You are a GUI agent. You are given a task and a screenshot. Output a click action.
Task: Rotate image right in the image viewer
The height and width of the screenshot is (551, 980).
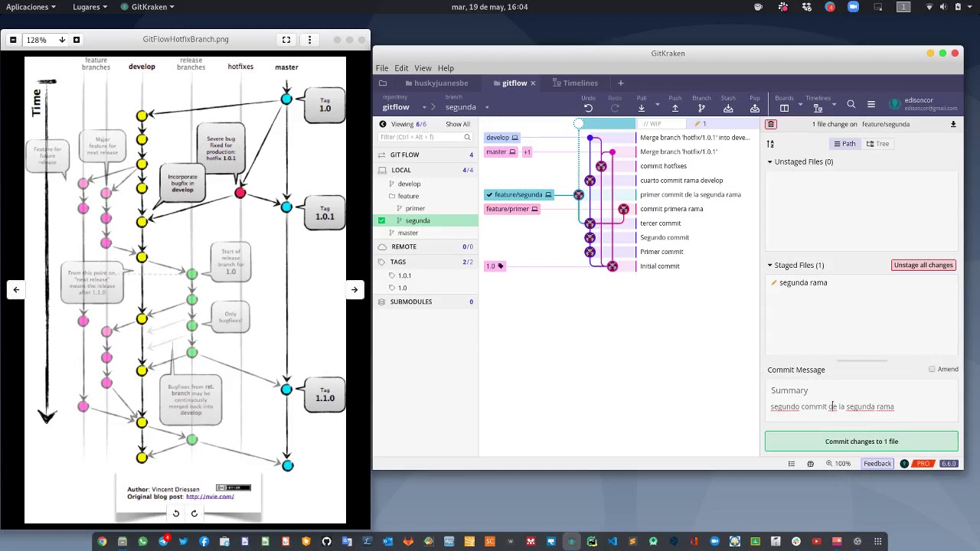(x=194, y=514)
